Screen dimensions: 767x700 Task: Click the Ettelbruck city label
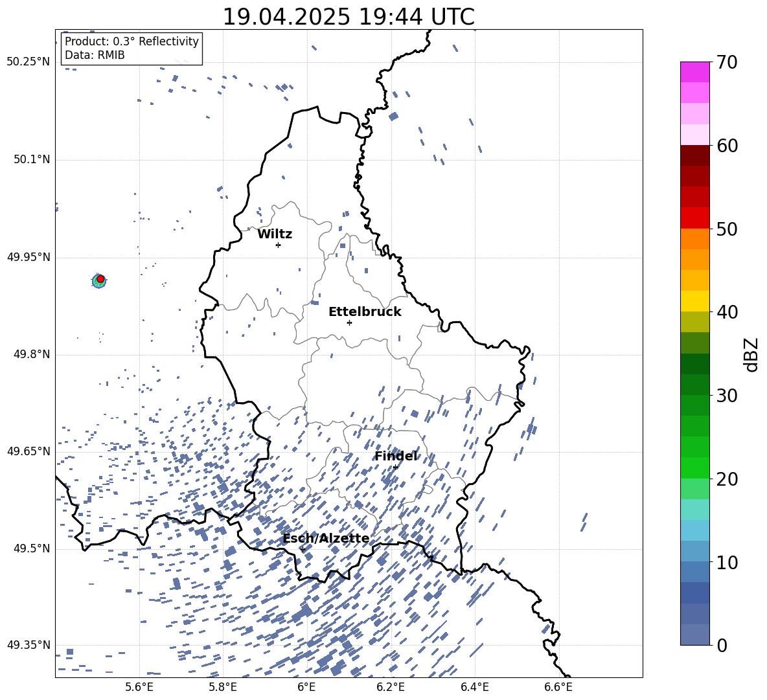(365, 312)
